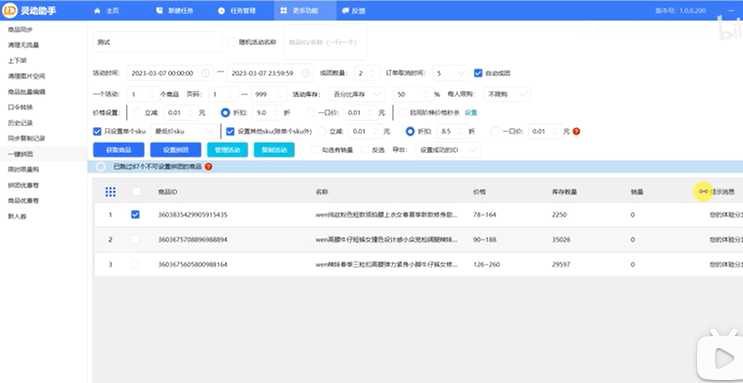This screenshot has width=743, height=383.
Task: Select the 立减 radio in 价格设置 row
Action: point(137,113)
